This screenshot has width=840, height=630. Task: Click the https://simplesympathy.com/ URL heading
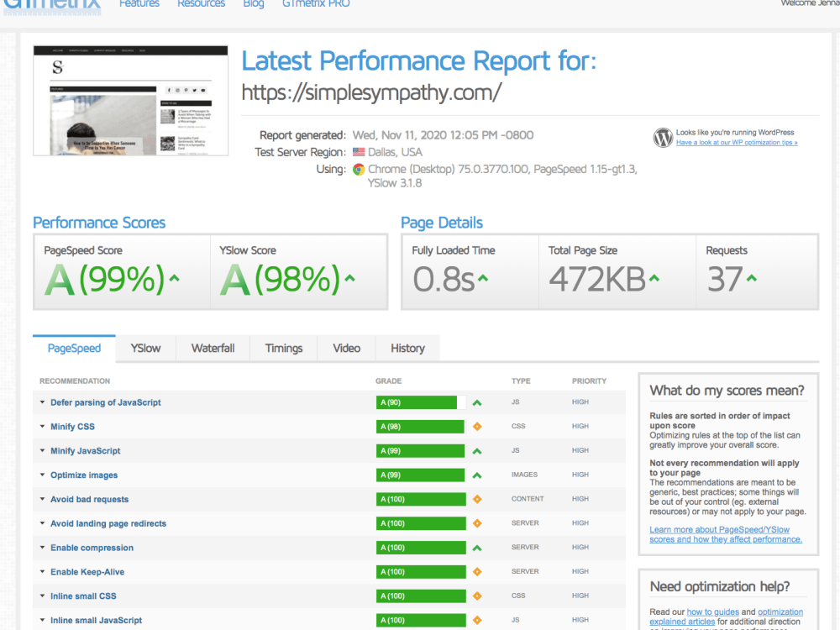tap(371, 92)
